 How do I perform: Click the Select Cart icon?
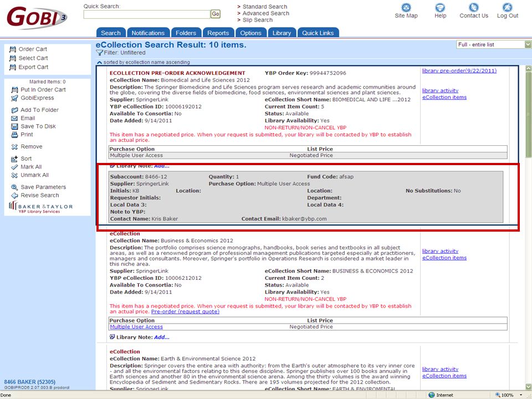pyautogui.click(x=13, y=58)
